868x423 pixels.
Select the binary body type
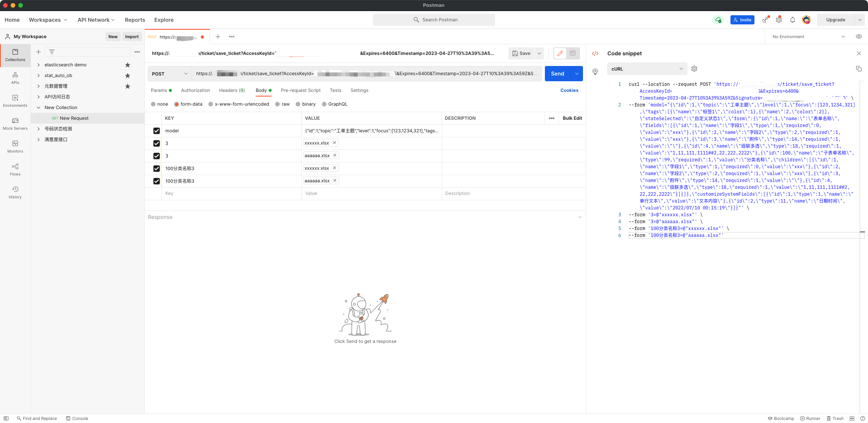click(298, 104)
